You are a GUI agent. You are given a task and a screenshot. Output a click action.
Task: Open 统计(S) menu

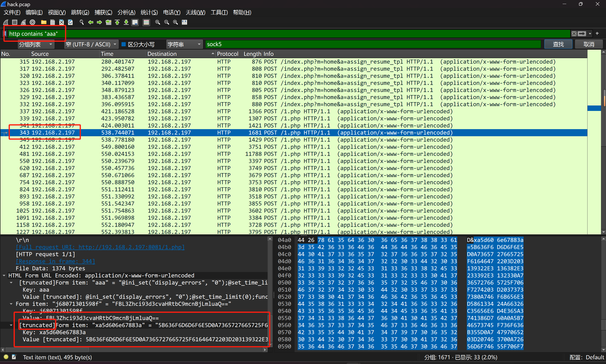point(149,12)
